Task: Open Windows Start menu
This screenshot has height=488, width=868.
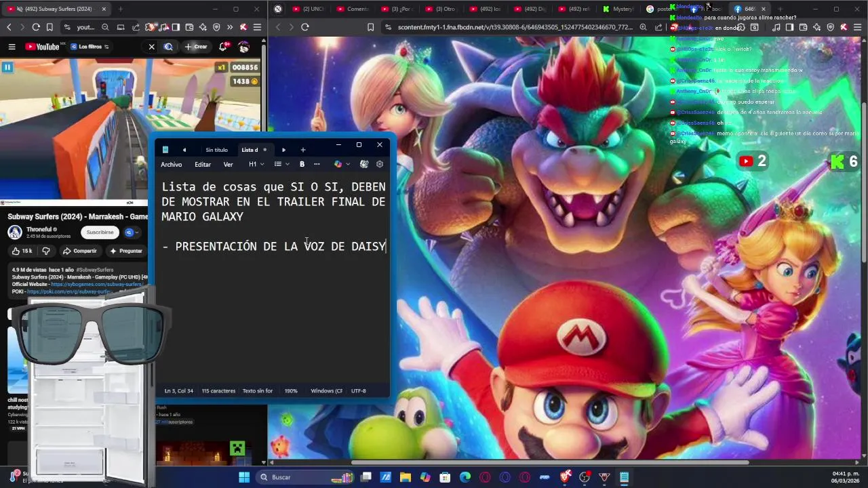Action: click(x=244, y=477)
